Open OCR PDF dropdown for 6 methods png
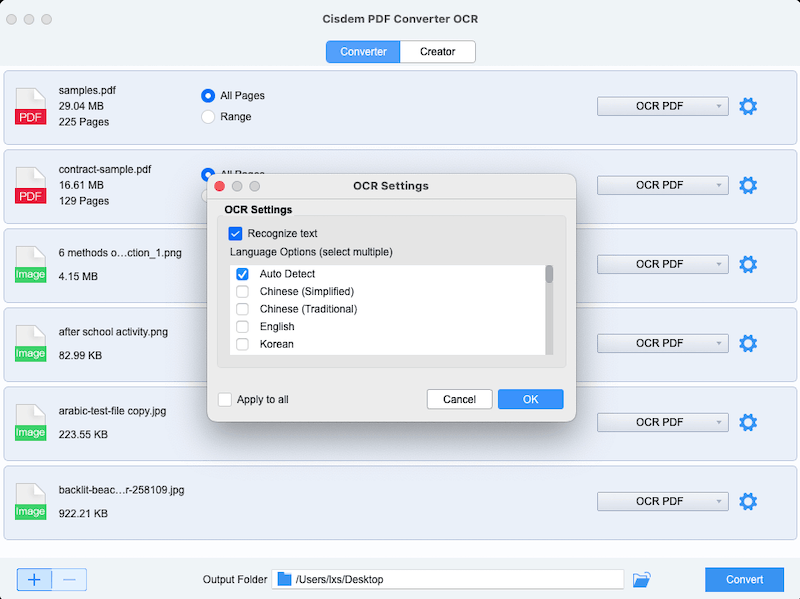 coord(663,264)
